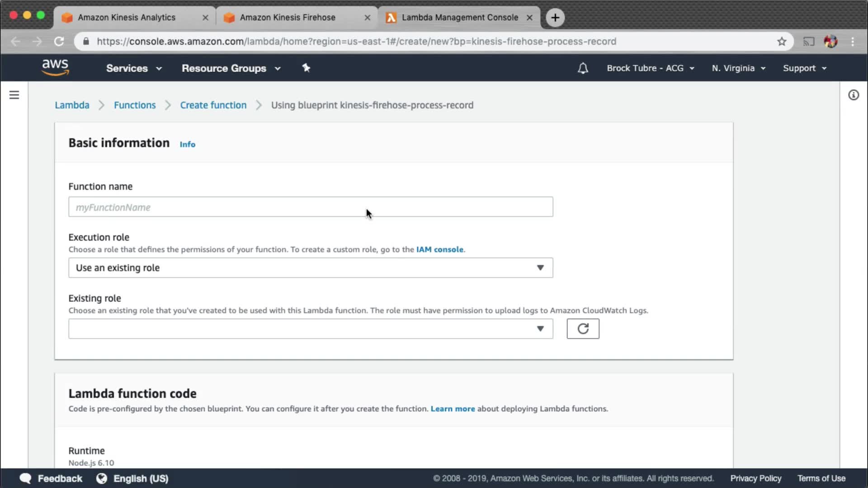Expand the Execution role dropdown
868x488 pixels.
click(310, 268)
